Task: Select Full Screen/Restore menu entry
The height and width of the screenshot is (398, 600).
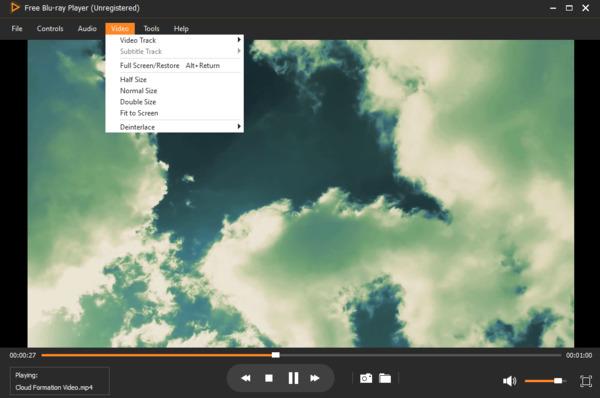Action: [174, 65]
